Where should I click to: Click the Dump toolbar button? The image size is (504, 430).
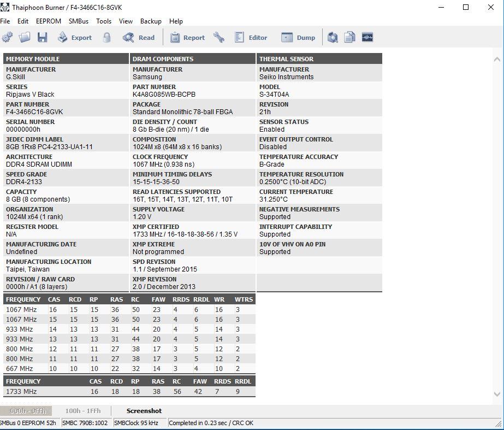298,37
